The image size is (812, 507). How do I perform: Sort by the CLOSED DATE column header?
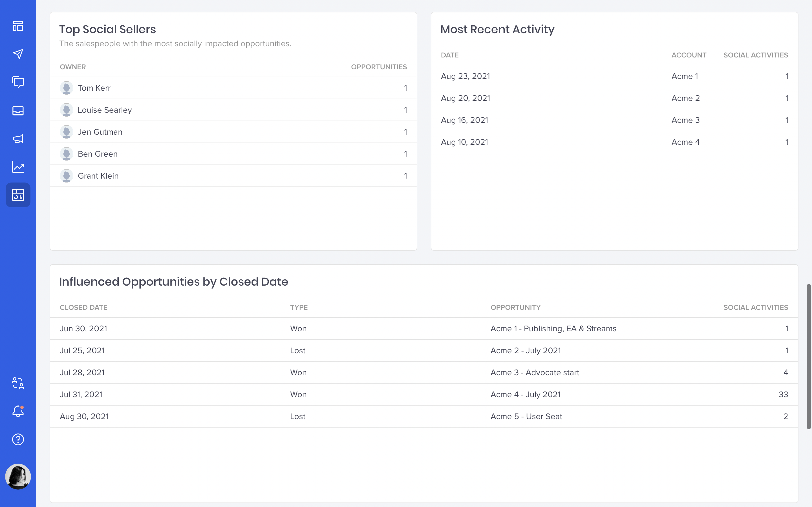pyautogui.click(x=83, y=308)
